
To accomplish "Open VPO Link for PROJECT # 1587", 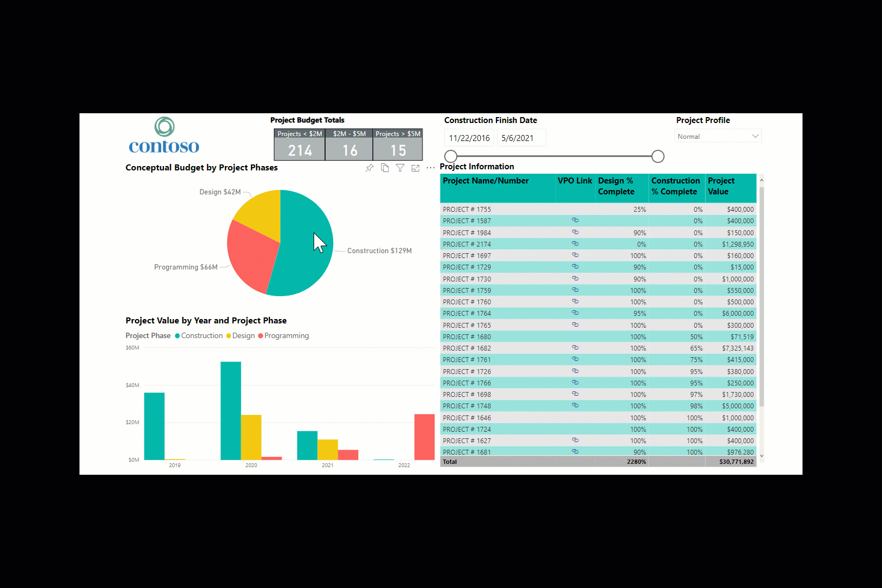I will click(575, 220).
